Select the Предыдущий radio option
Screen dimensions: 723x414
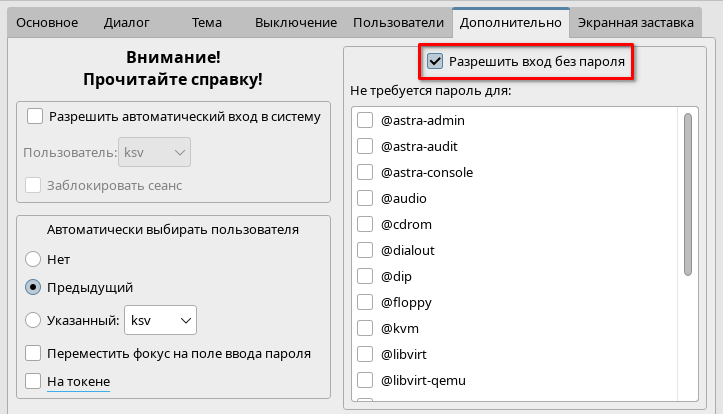click(34, 288)
